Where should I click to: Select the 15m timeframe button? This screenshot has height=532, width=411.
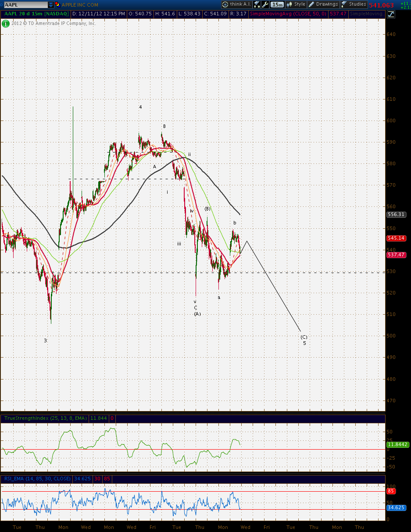277,4
